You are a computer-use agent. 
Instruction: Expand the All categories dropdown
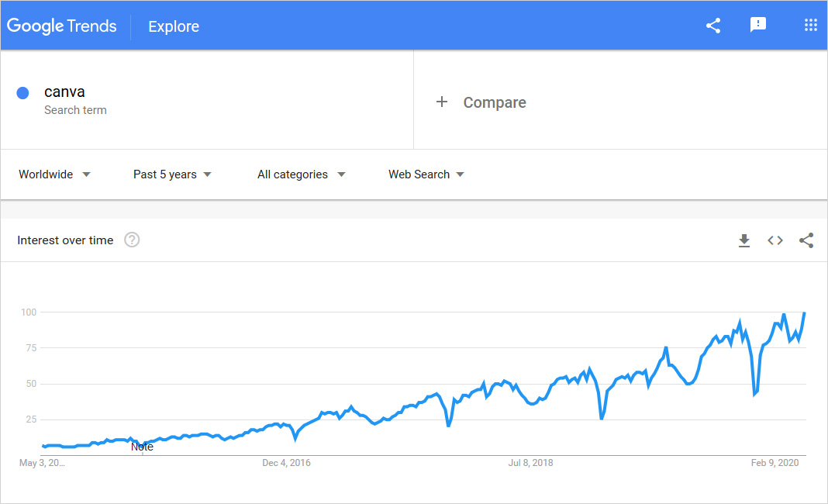pos(301,174)
